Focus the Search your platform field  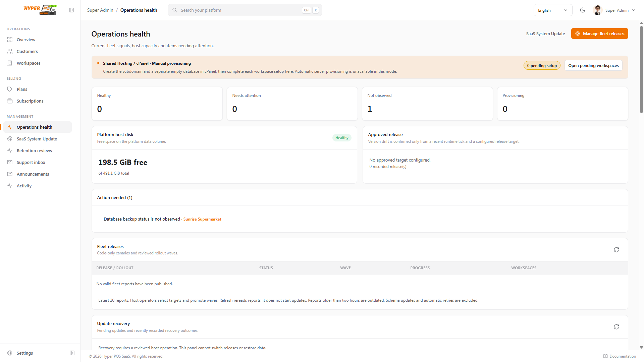245,10
